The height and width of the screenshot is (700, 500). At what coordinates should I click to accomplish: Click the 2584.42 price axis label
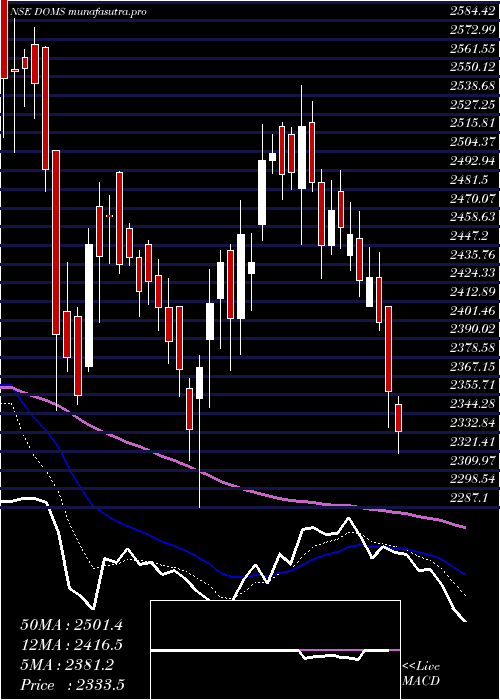click(x=472, y=11)
